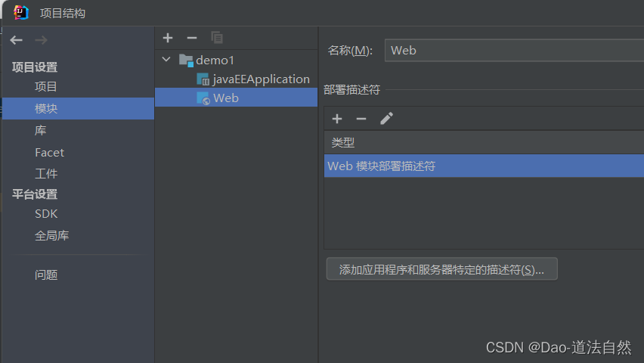Add a new module with plus icon

pyautogui.click(x=168, y=38)
